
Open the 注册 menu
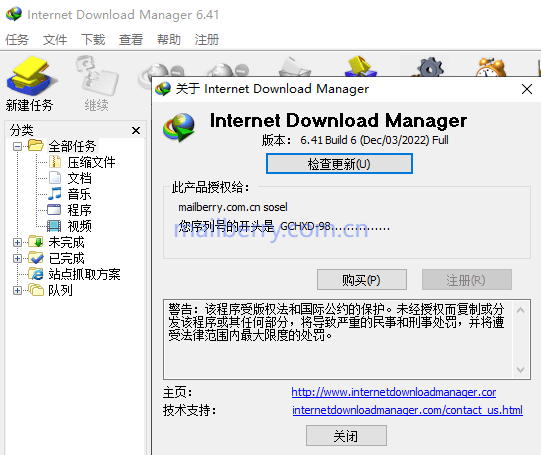(207, 40)
